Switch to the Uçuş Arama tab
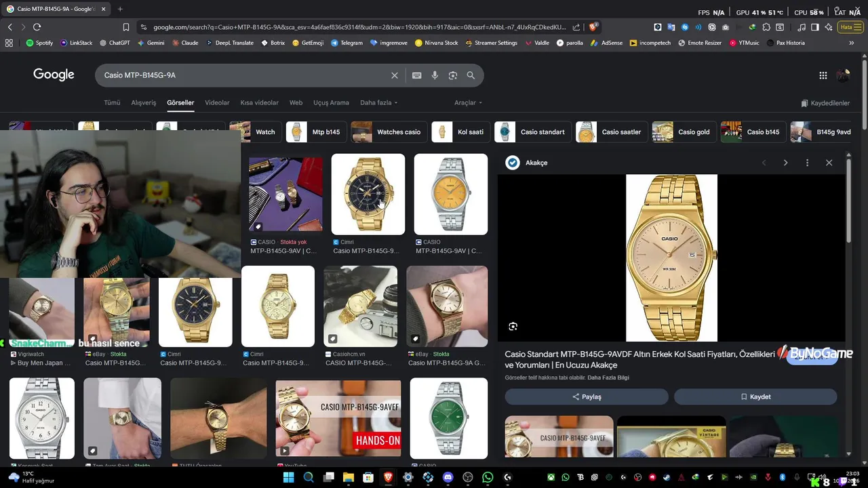 click(x=331, y=103)
